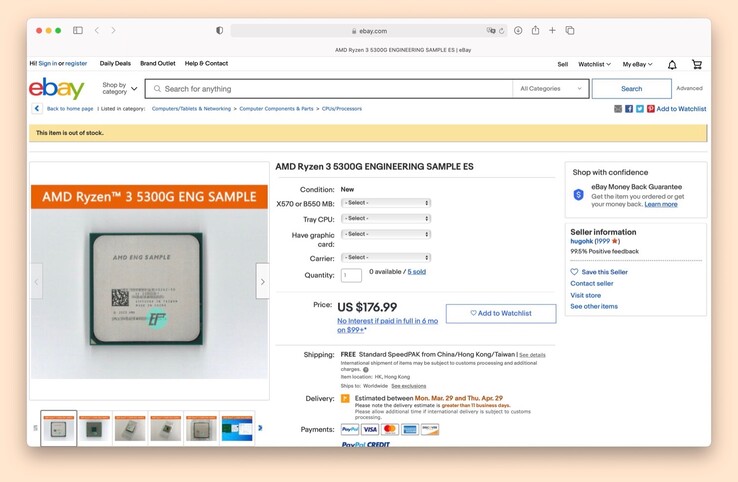The height and width of the screenshot is (482, 738).
Task: Click the Quantity input box
Action: click(351, 275)
